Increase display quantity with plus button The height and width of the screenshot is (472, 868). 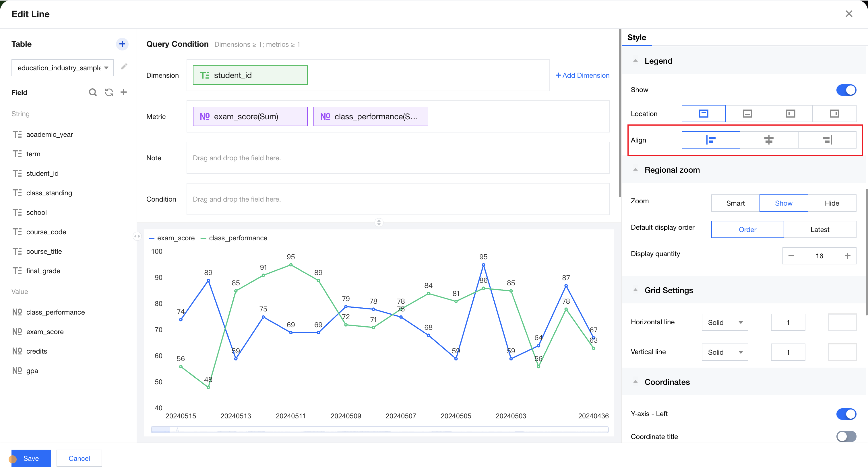coord(847,256)
